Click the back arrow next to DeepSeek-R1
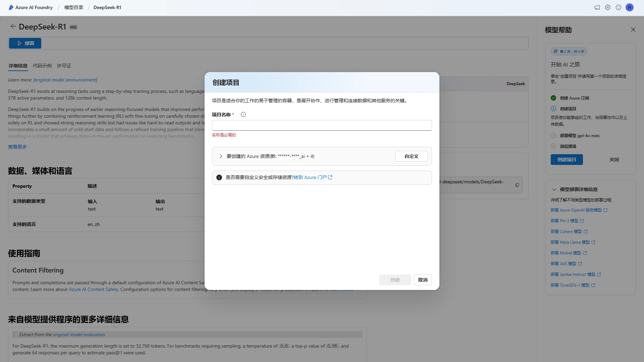The width and height of the screenshot is (644, 362). click(x=13, y=26)
